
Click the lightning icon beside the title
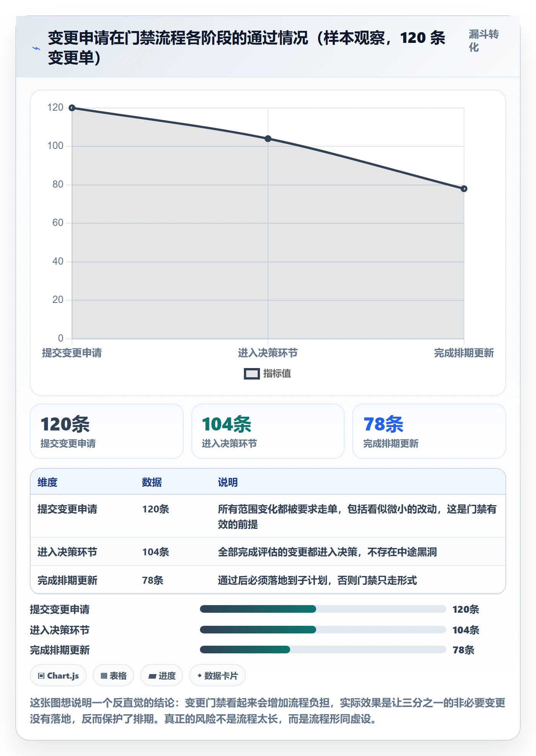36,48
